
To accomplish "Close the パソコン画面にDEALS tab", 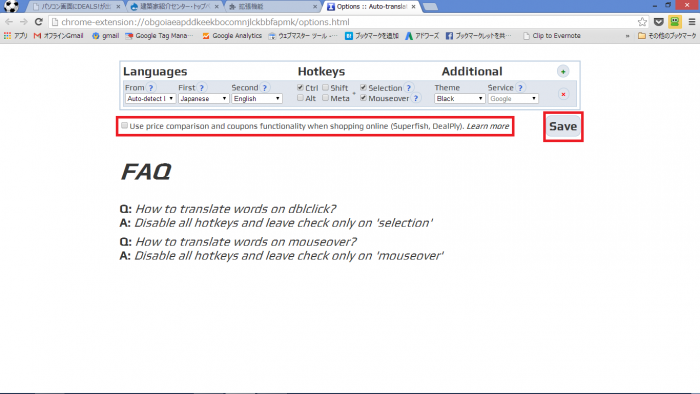I will 118,7.
